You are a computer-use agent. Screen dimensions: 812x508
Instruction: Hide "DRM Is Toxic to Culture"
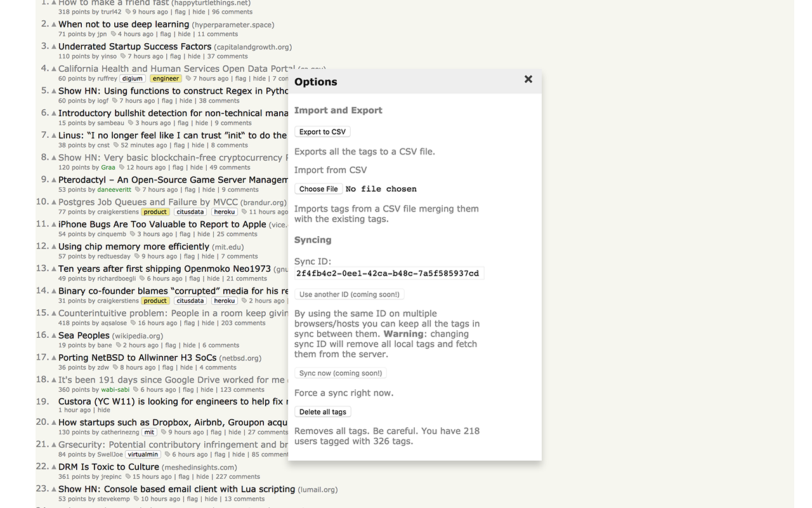pos(203,476)
